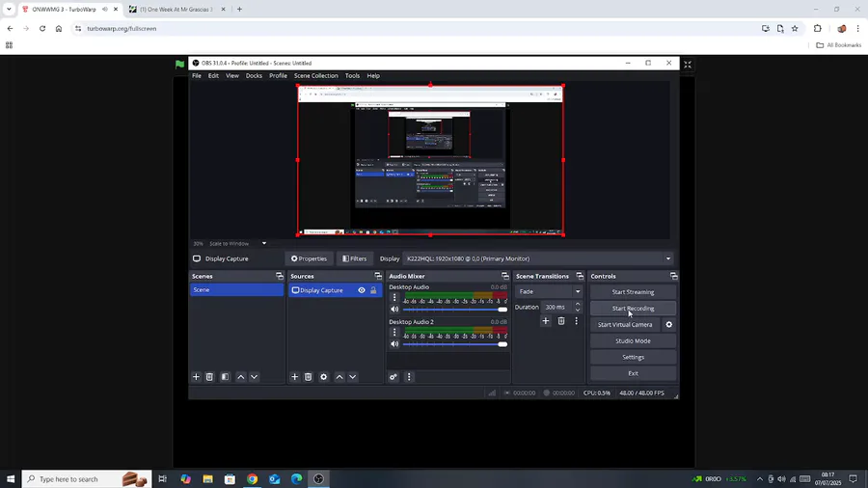Move scene up in the Scenes panel
Screen dimensions: 868x488
click(x=241, y=377)
